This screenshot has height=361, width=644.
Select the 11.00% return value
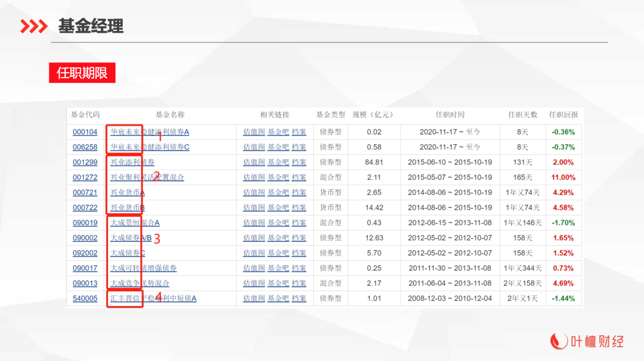click(563, 178)
